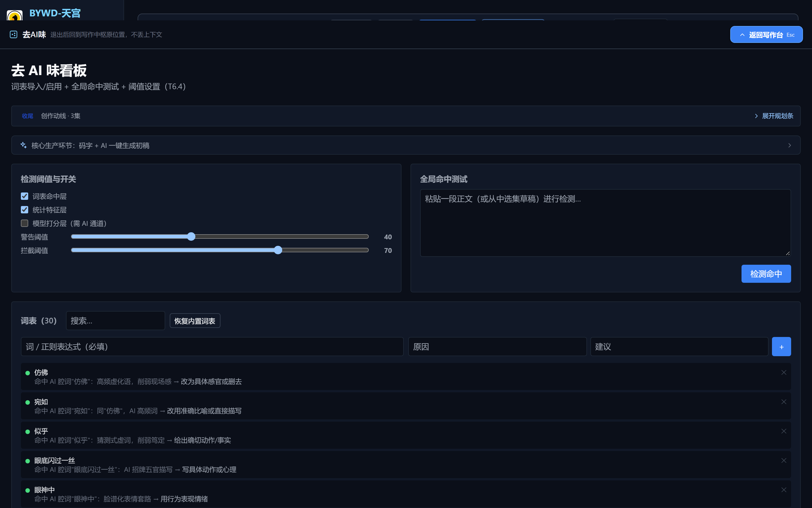This screenshot has height=508, width=812.
Task: Toggle the green status dot for 似乎
Action: 28,432
